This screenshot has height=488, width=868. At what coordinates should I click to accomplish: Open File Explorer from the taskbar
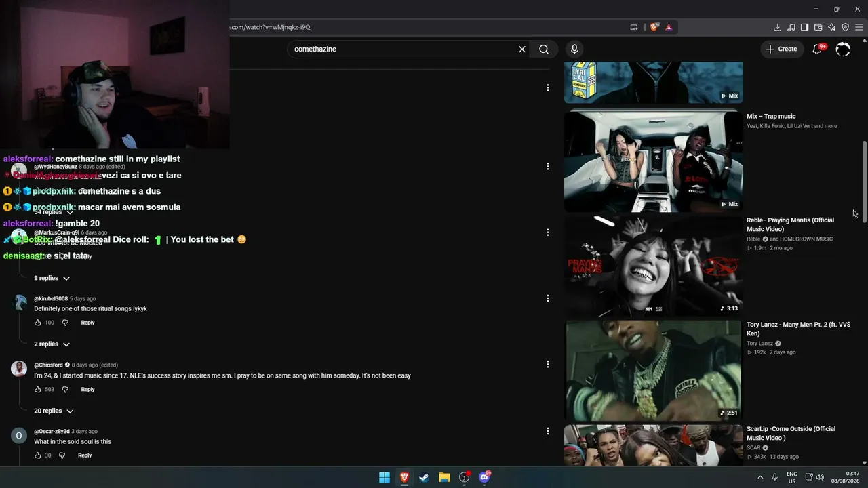coord(444,477)
